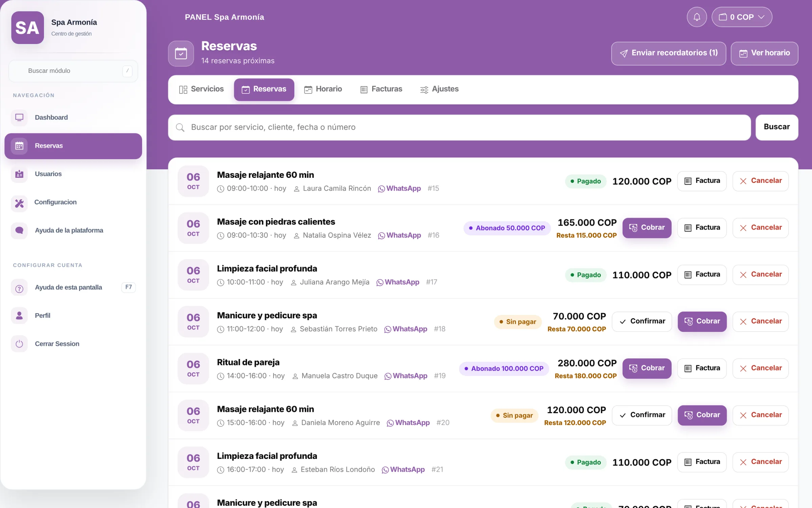The height and width of the screenshot is (508, 812).
Task: Expand the 0 COP balance dropdown
Action: (x=742, y=17)
